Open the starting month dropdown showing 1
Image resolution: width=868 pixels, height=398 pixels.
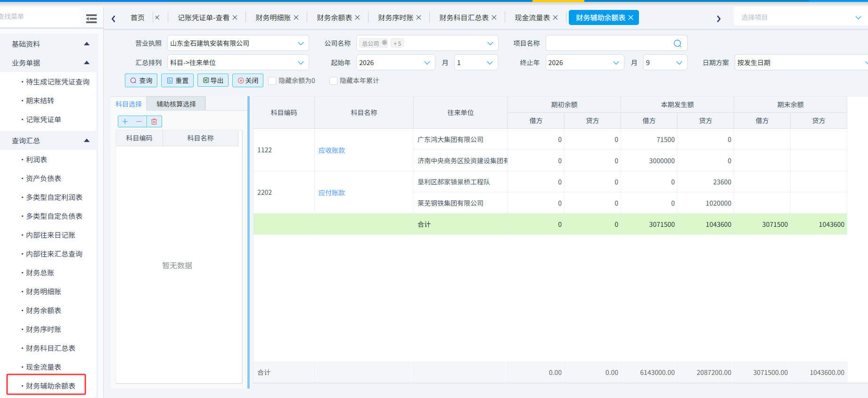476,63
